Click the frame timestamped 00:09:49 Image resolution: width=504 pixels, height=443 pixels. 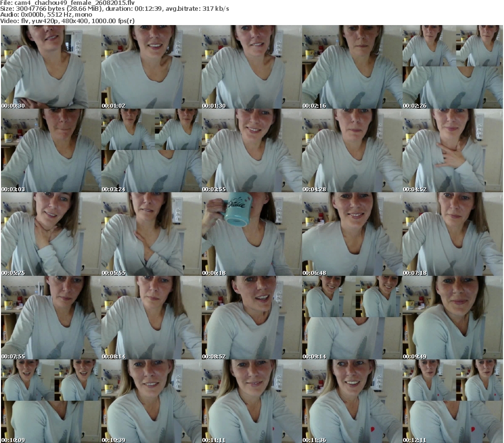453,318
